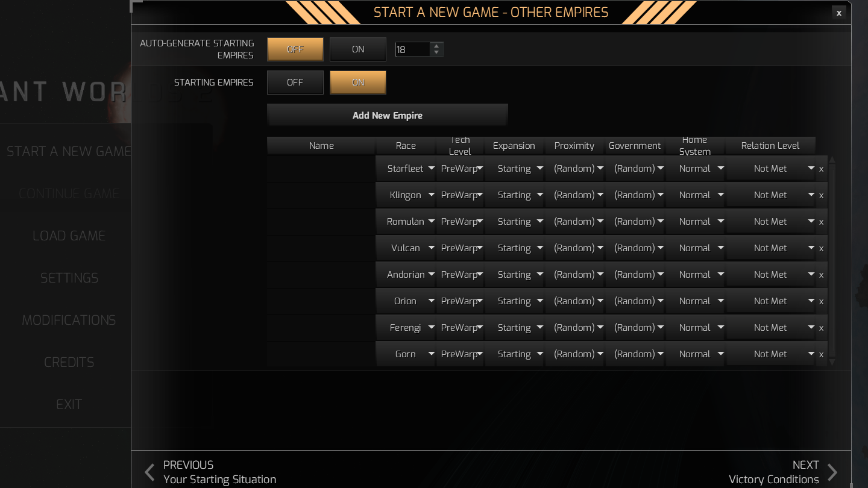Remove the Klingon empire row
This screenshot has height=488, width=868.
(821, 195)
